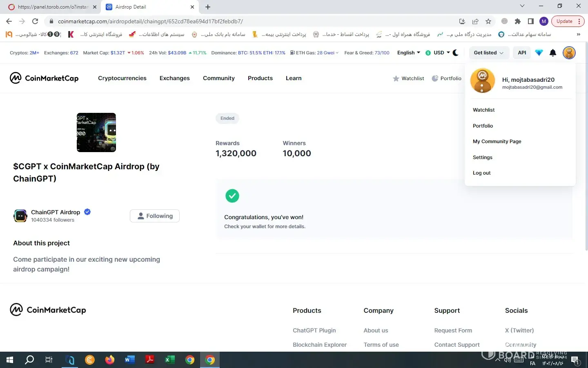
Task: Open the Chrome side panel icon
Action: 531,21
